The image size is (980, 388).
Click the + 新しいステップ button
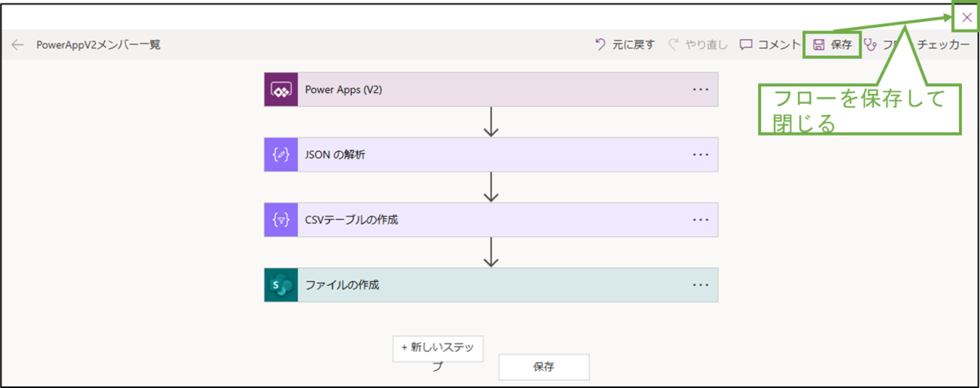(x=438, y=347)
